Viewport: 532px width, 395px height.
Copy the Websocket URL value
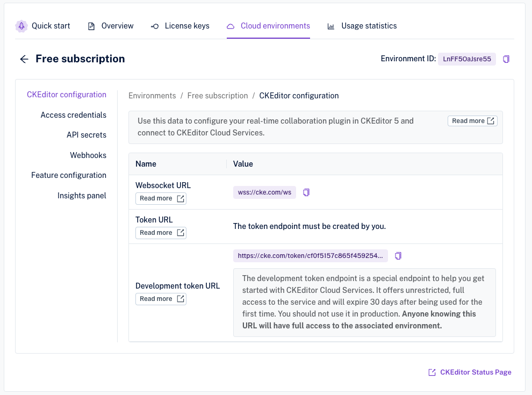(x=306, y=192)
